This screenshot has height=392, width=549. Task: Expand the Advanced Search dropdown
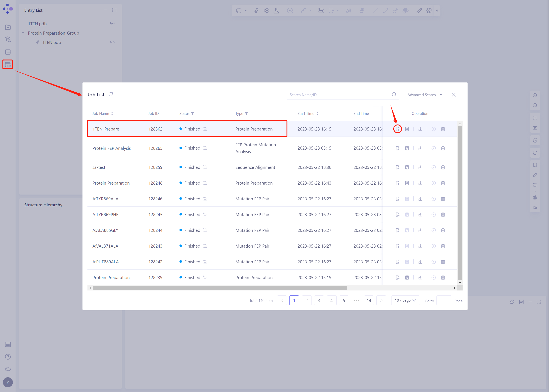click(x=425, y=95)
